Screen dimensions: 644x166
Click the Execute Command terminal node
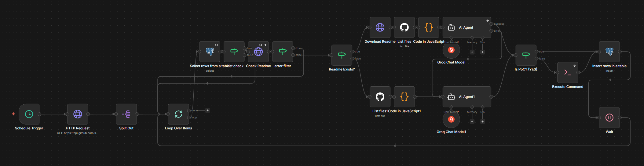coord(568,73)
